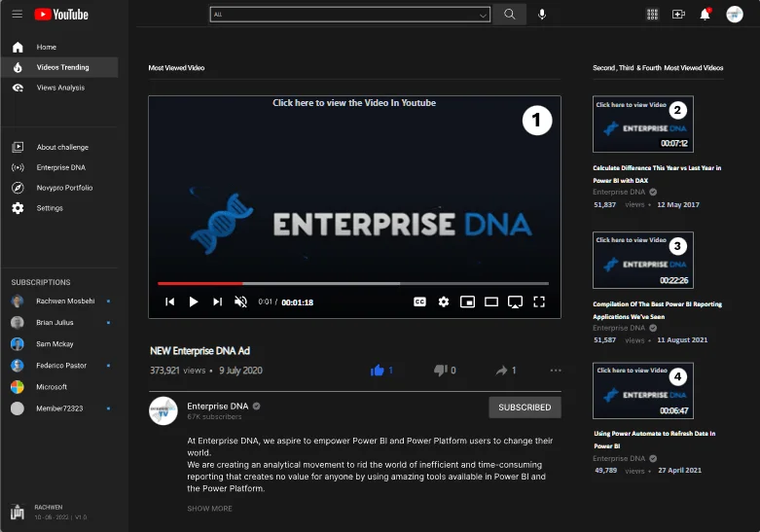Image resolution: width=760 pixels, height=532 pixels.
Task: Click 'Calculate Difference This Year vs Last Year' title
Action: [657, 174]
